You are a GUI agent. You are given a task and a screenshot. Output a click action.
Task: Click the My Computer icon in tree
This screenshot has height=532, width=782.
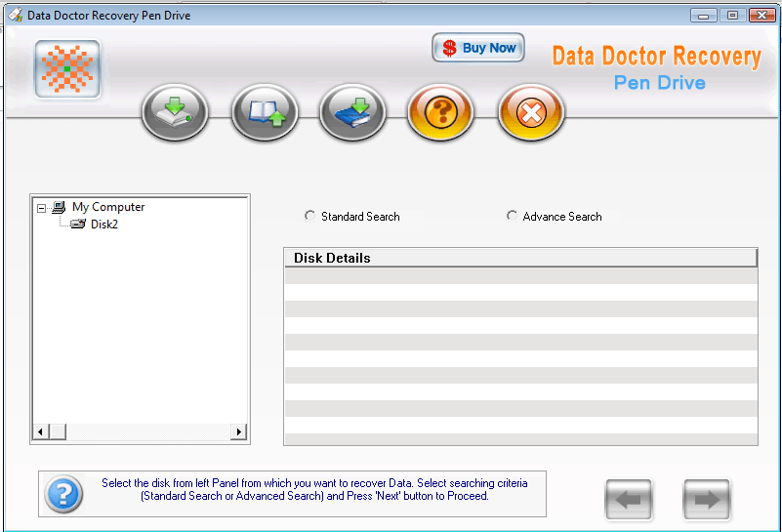click(x=59, y=207)
